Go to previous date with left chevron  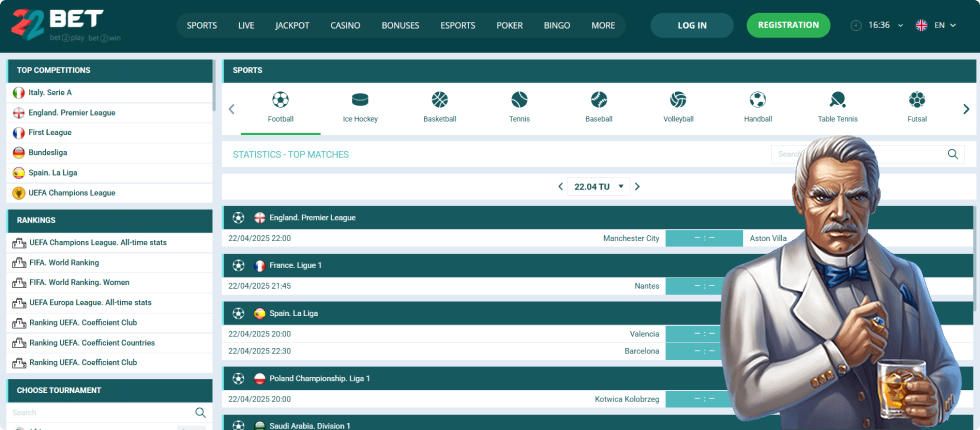coord(561,186)
